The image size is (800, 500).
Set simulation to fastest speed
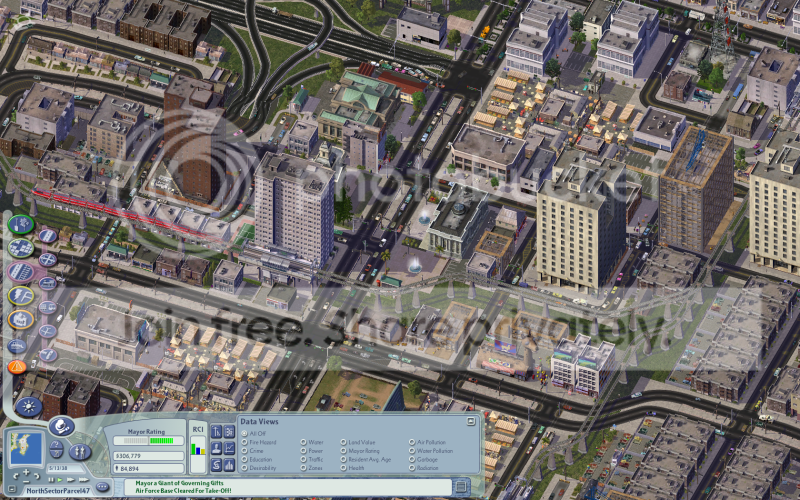84,480
